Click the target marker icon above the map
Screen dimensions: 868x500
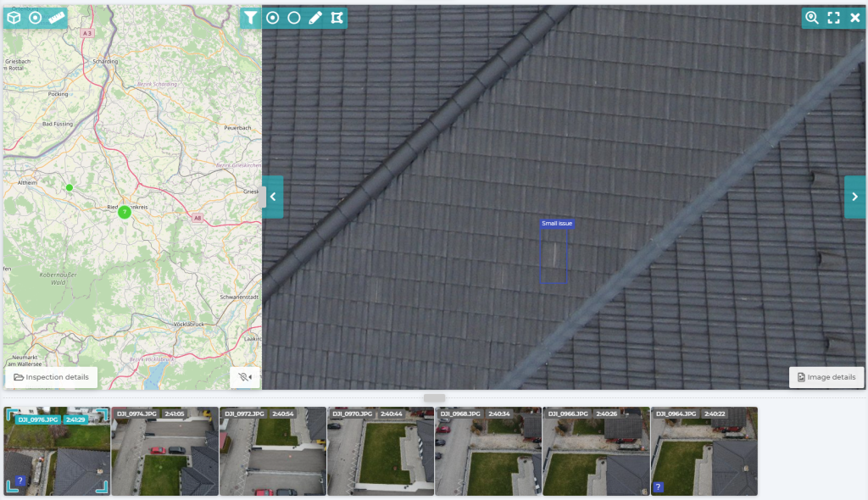(x=35, y=18)
